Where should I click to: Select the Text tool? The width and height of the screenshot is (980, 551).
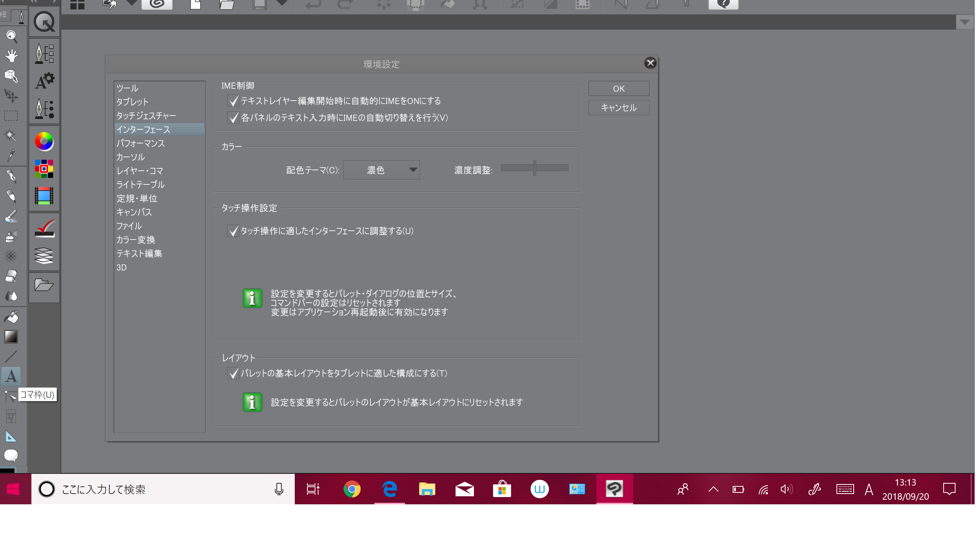coord(11,376)
